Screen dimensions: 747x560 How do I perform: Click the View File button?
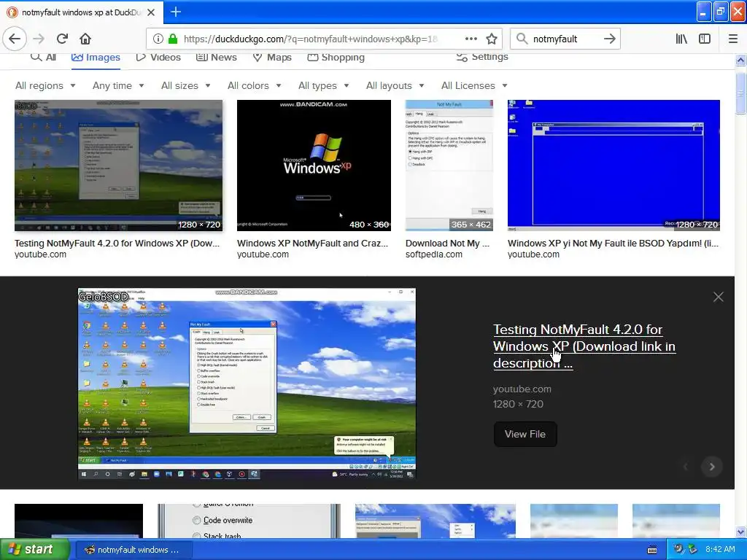[x=525, y=434]
